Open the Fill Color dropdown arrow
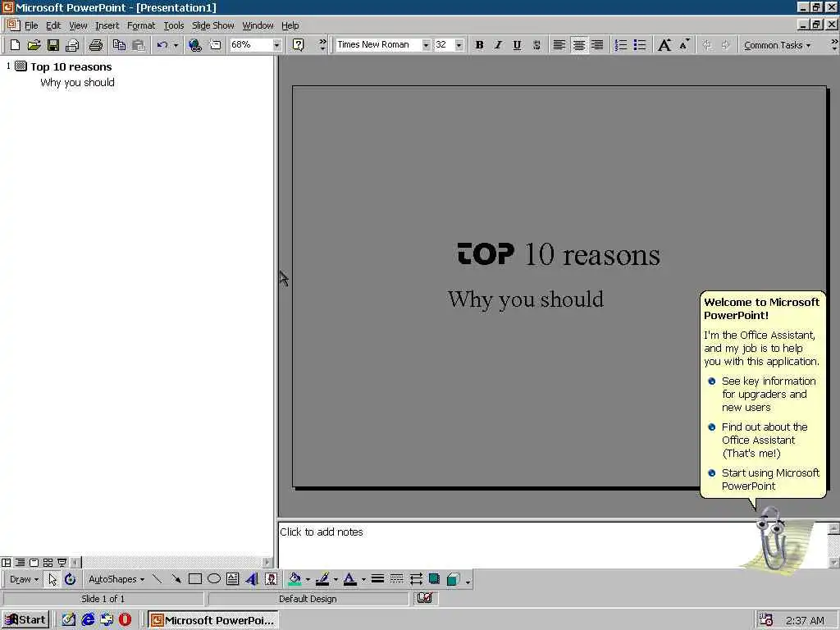This screenshot has height=630, width=840. click(x=308, y=579)
